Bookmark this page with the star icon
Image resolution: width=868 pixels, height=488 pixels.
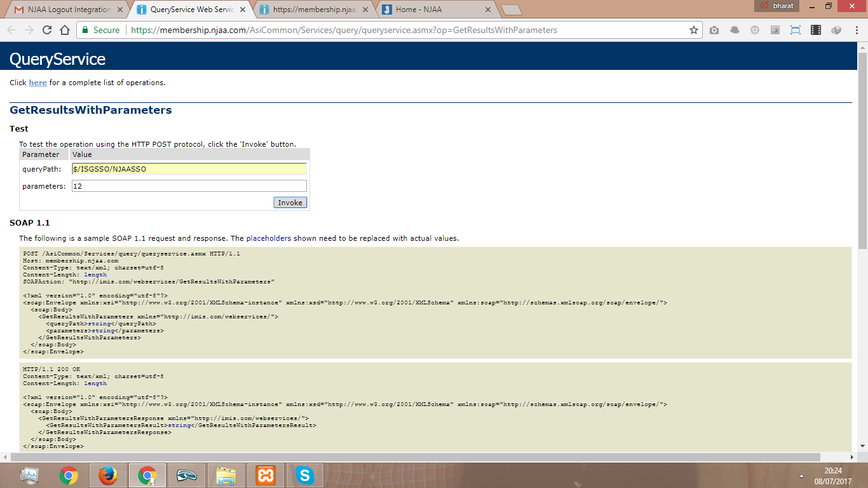pos(694,30)
